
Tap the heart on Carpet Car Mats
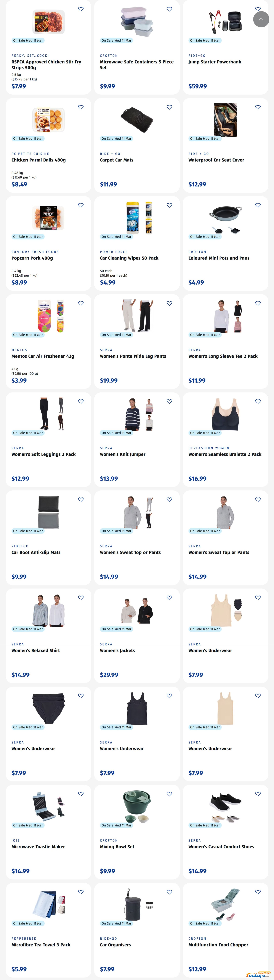(x=169, y=107)
